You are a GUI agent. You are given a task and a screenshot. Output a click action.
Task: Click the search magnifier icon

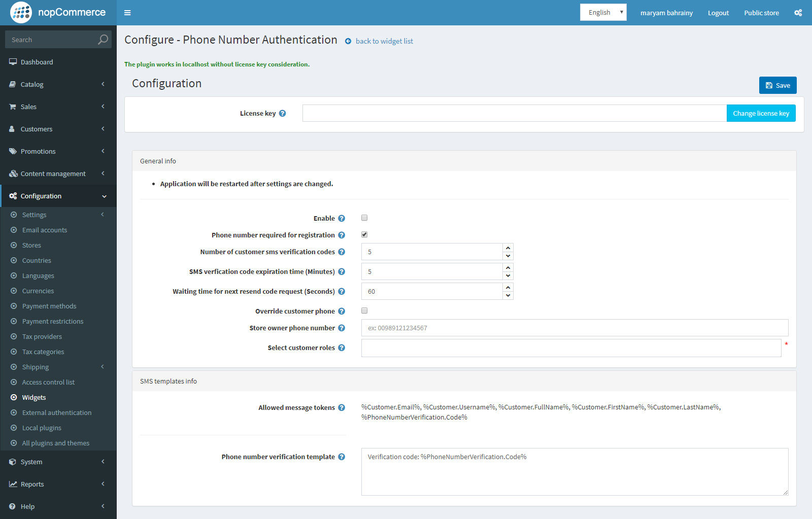(103, 40)
